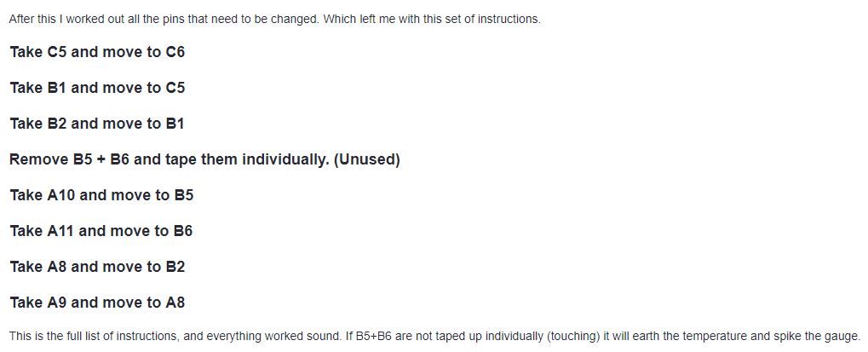Click the "Take C5 and move to C6" heading

point(97,52)
